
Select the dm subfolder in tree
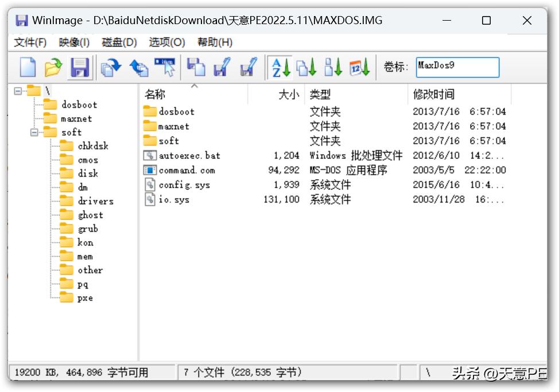83,187
